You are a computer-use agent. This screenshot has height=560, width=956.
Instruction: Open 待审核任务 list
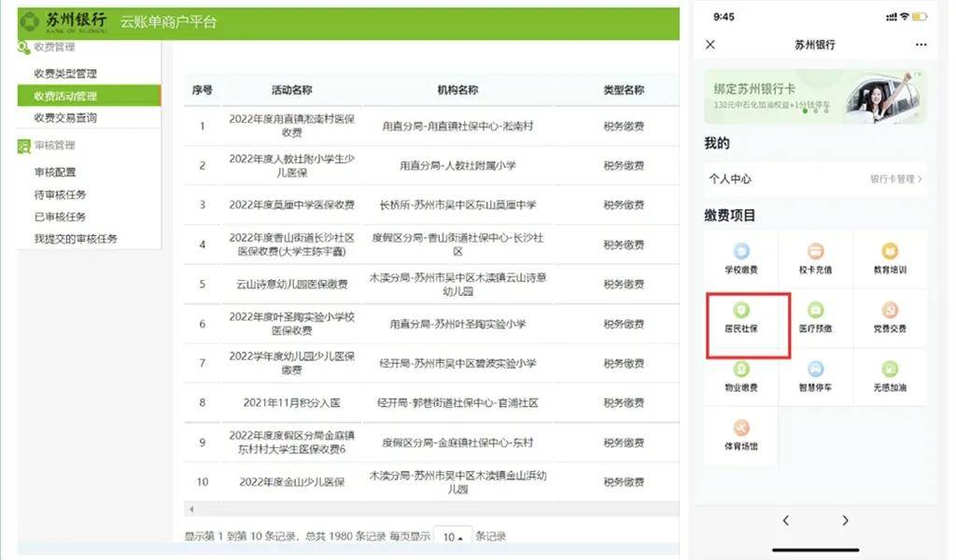tap(60, 194)
